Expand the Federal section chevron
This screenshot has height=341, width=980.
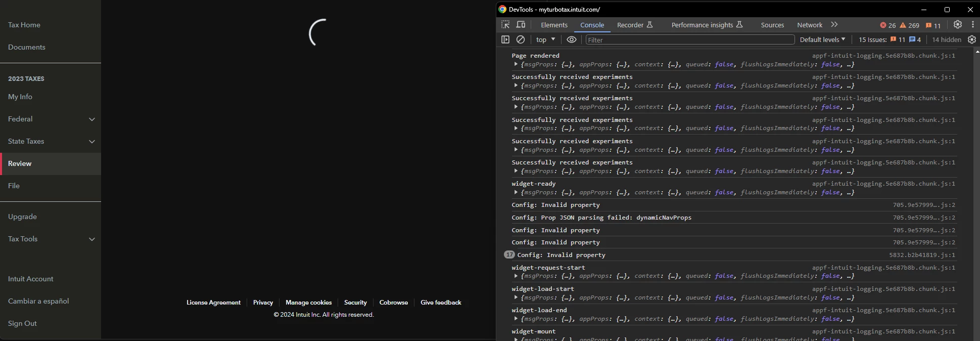click(92, 119)
